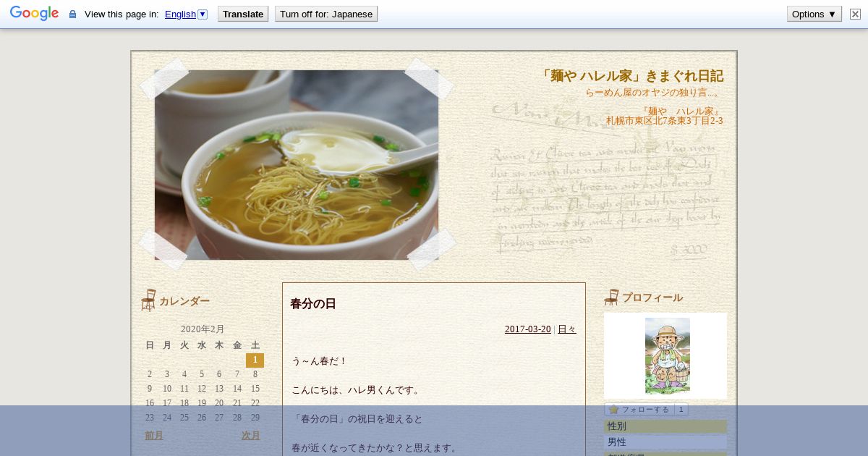
Task: Select the line う～ん春だ！
Action: (x=320, y=361)
